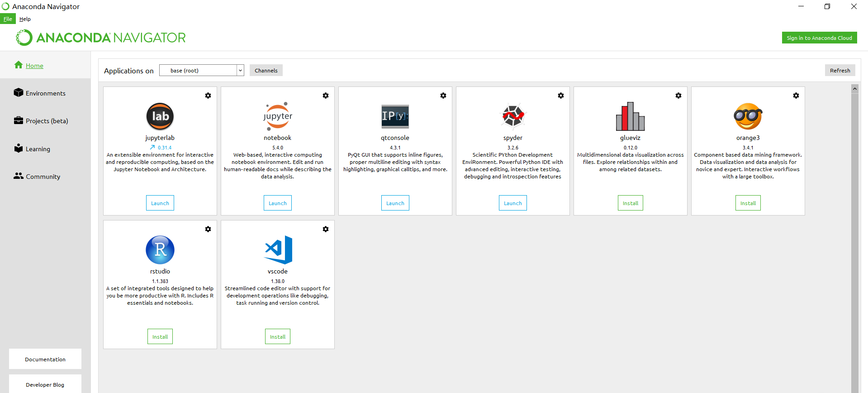Open the Learning tab
Viewport: 868px width, 393px height.
45,149
